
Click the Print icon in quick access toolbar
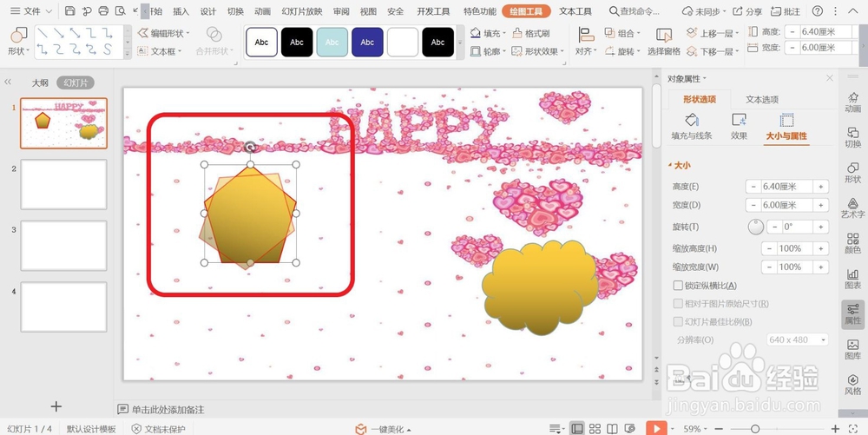coord(103,11)
